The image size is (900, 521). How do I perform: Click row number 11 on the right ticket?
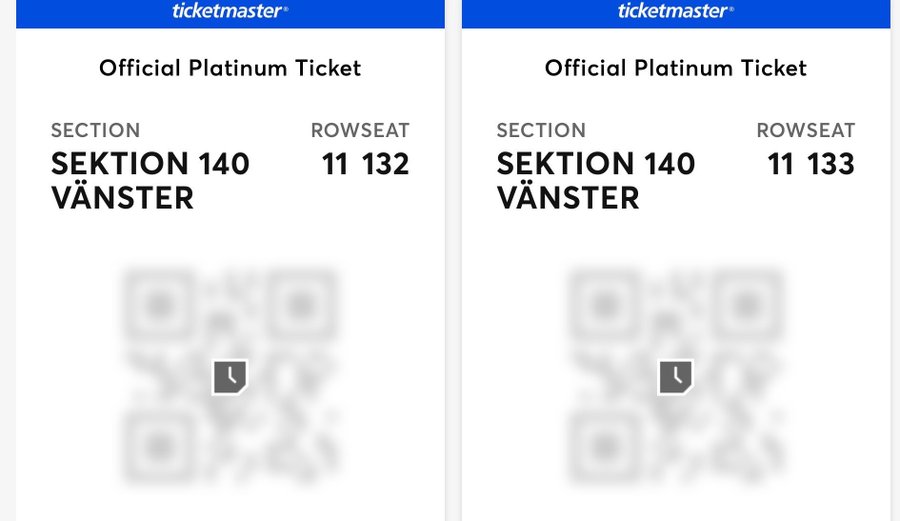[x=780, y=164]
